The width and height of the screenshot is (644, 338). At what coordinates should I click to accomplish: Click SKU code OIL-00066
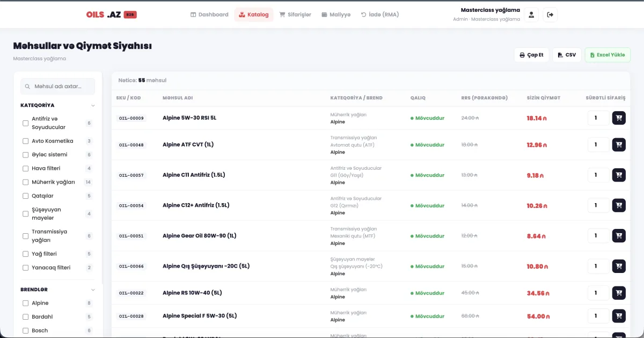click(131, 266)
